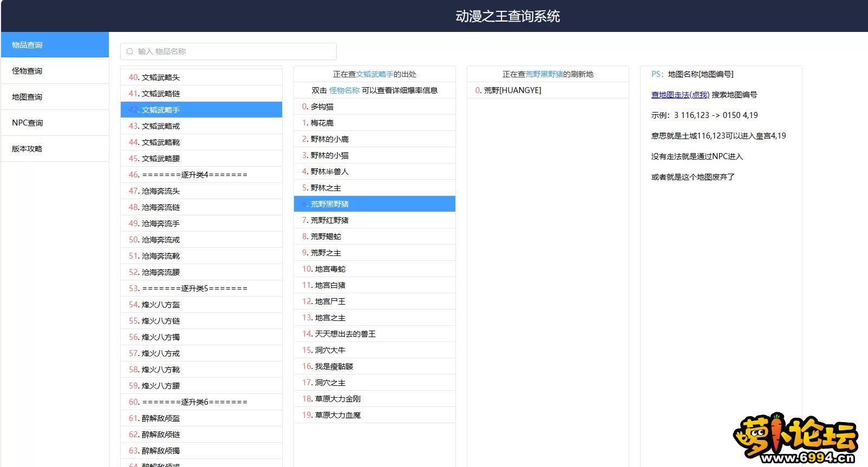
Task: Click separator row 逐升类6
Action: click(201, 402)
